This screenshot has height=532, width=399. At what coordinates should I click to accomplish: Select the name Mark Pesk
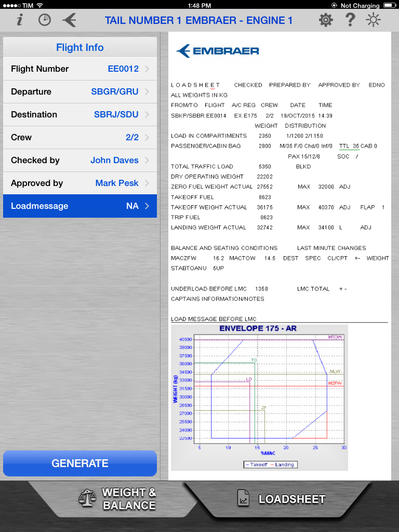[x=117, y=183]
